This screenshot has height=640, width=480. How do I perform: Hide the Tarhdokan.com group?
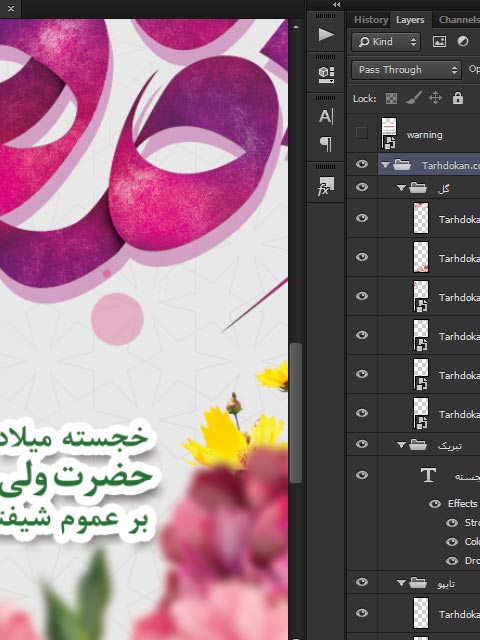click(x=362, y=164)
